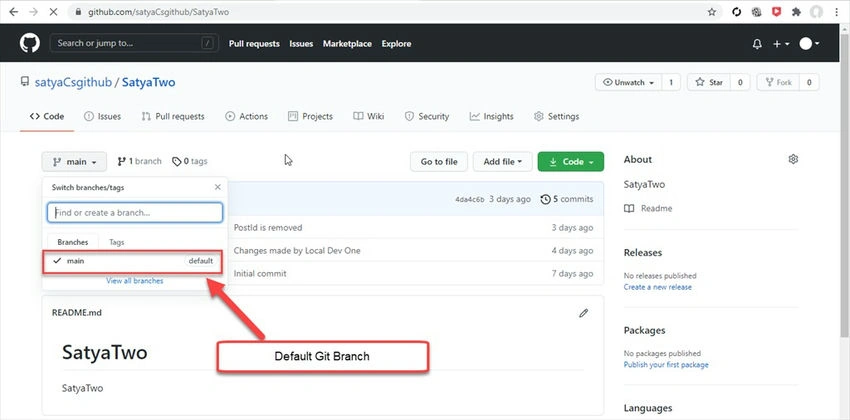Open the notifications bell

tap(757, 44)
